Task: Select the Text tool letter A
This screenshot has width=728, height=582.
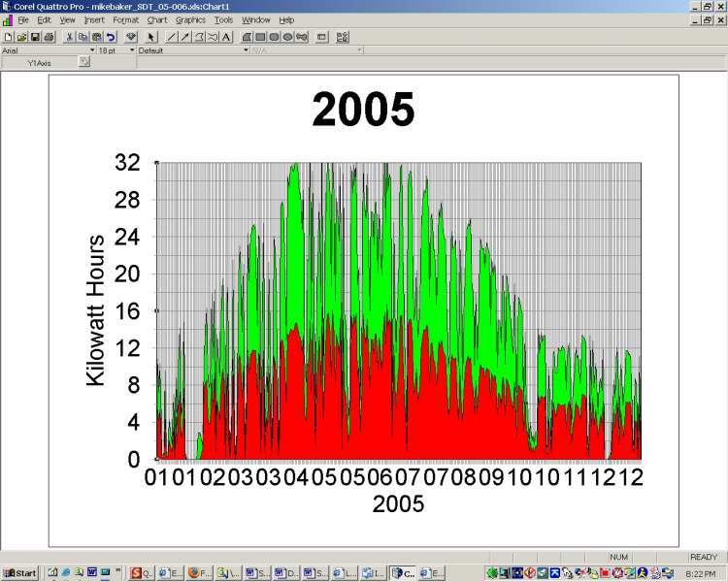Action: coord(226,37)
